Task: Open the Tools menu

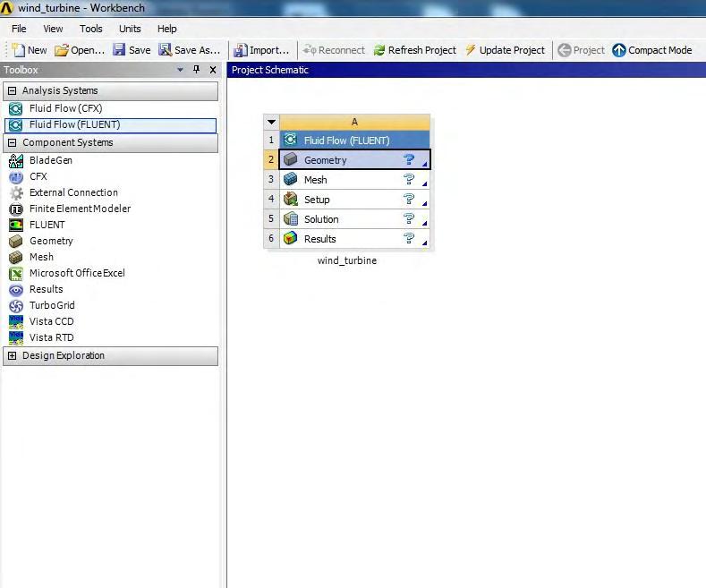Action: (x=91, y=29)
